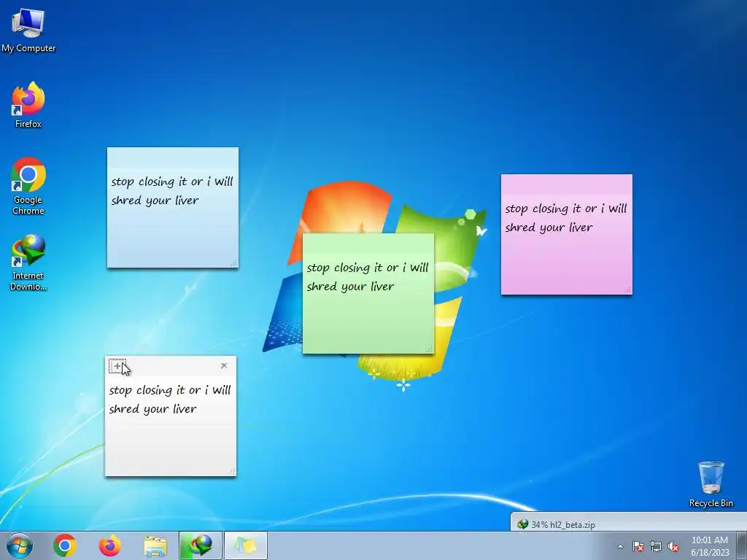Select Sticky Notes taskbar button
This screenshot has width=747, height=560.
click(x=246, y=545)
